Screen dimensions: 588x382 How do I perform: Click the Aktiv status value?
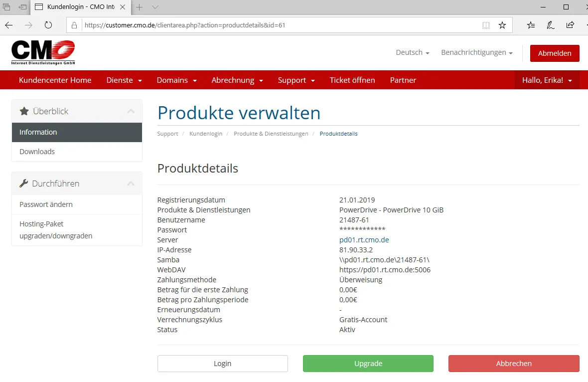click(347, 330)
